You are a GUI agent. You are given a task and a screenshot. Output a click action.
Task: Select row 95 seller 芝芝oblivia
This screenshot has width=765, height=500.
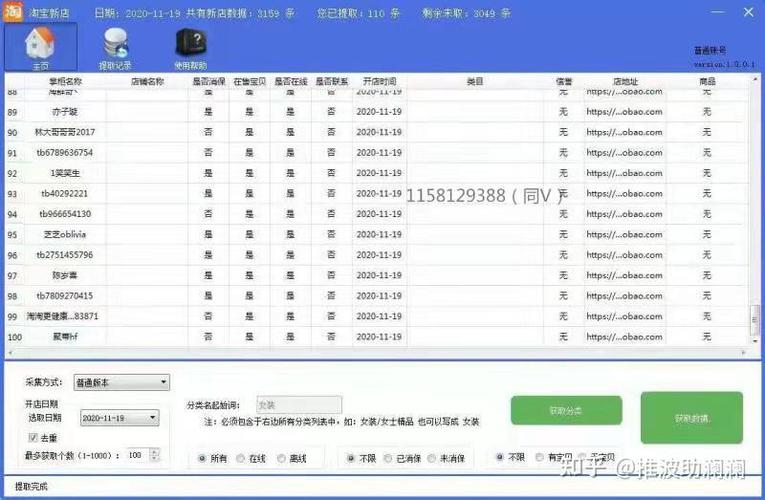point(65,235)
